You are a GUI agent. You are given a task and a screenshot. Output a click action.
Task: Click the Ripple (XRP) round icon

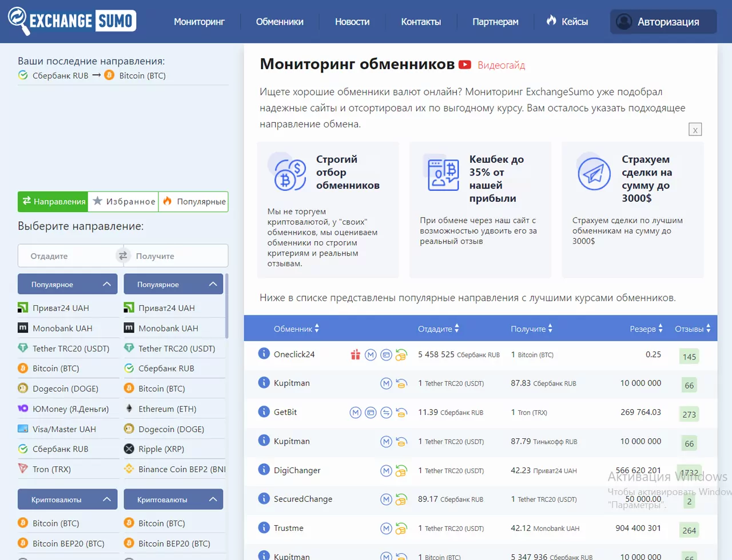pos(129,449)
